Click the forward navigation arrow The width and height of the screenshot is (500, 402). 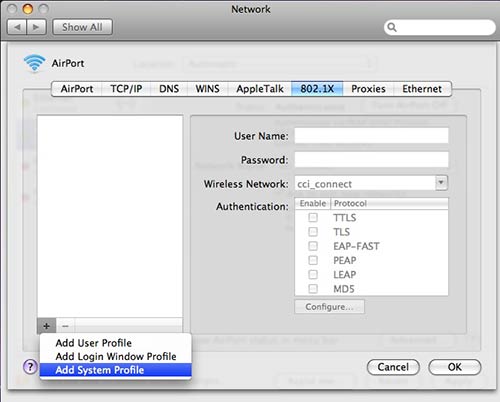pyautogui.click(x=36, y=27)
